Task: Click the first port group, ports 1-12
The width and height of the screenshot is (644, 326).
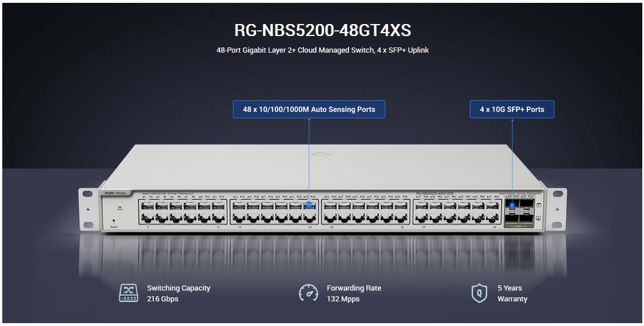Action: point(182,212)
